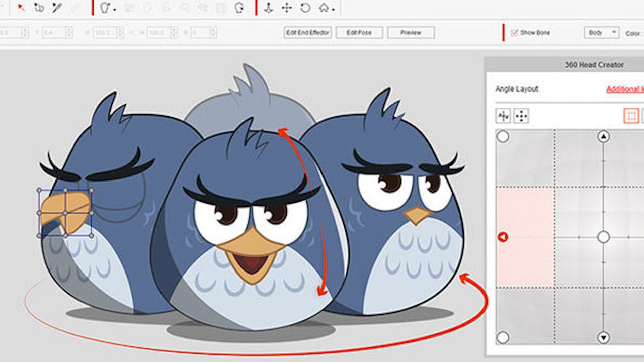
Task: Click the head outline tool icon
Action: point(105,8)
